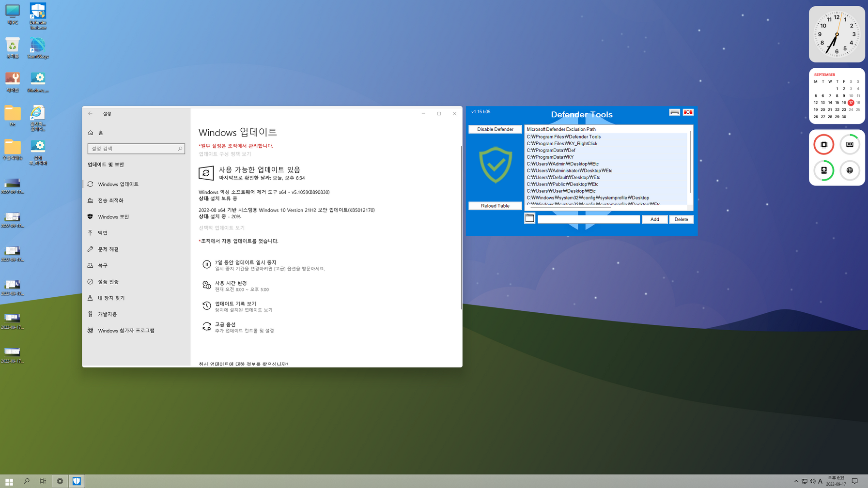Click the Defender Tools shield taskbar button
Image resolution: width=868 pixels, height=488 pixels.
coord(77,481)
